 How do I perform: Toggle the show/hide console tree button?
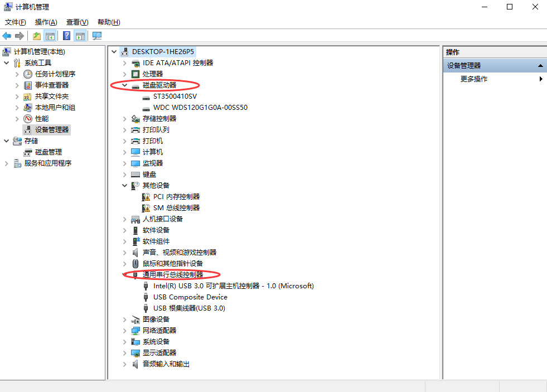click(x=50, y=36)
